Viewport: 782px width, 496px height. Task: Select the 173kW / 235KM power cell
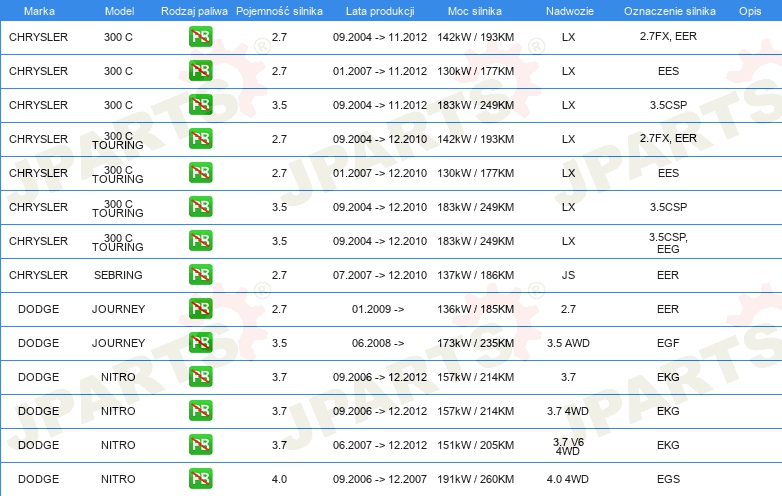tap(476, 343)
